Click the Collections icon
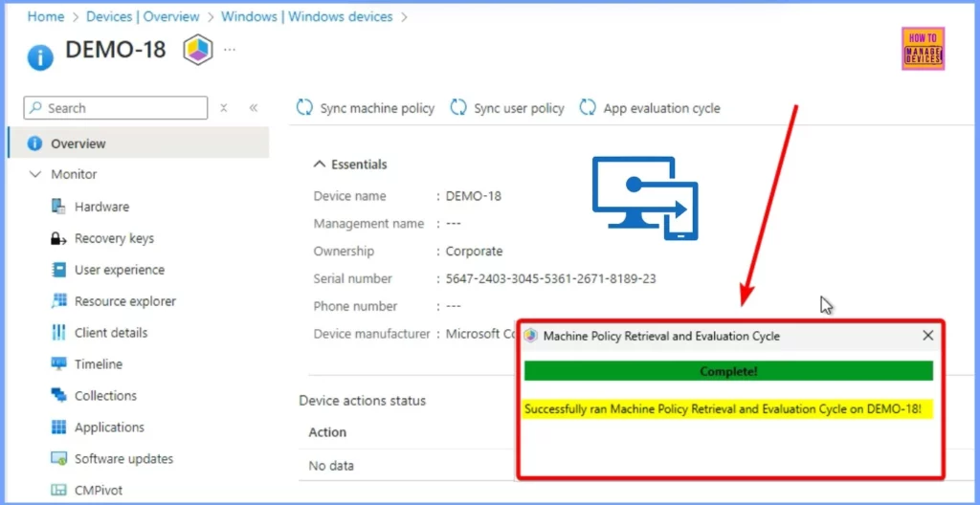 click(x=58, y=396)
